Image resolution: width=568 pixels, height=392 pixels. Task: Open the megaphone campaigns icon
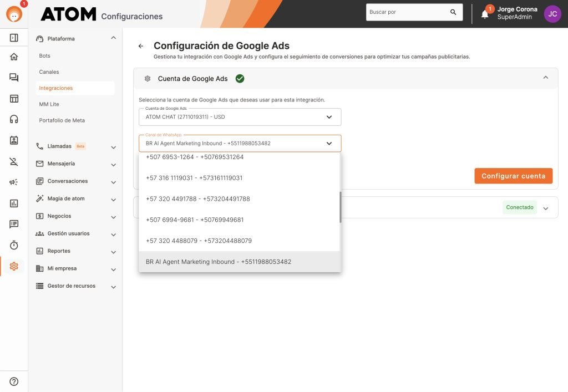click(14, 182)
